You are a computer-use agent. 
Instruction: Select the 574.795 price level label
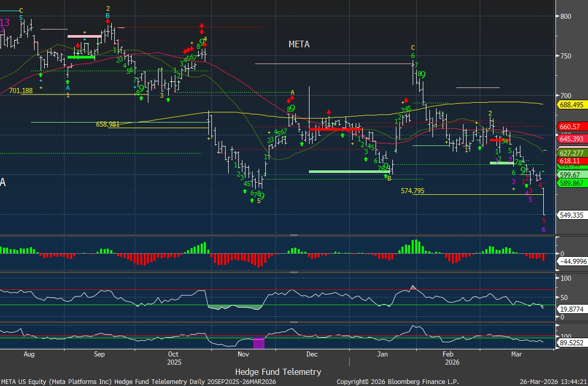412,191
